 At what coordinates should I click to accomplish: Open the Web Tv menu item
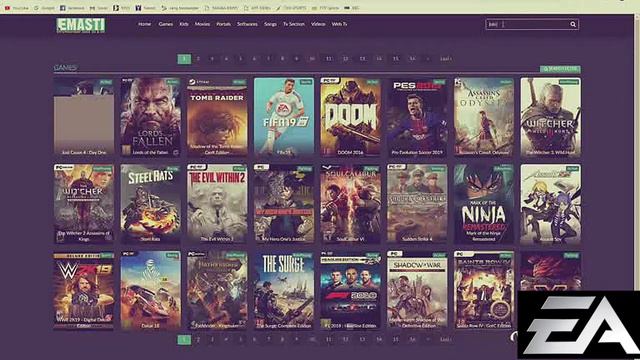pyautogui.click(x=339, y=24)
